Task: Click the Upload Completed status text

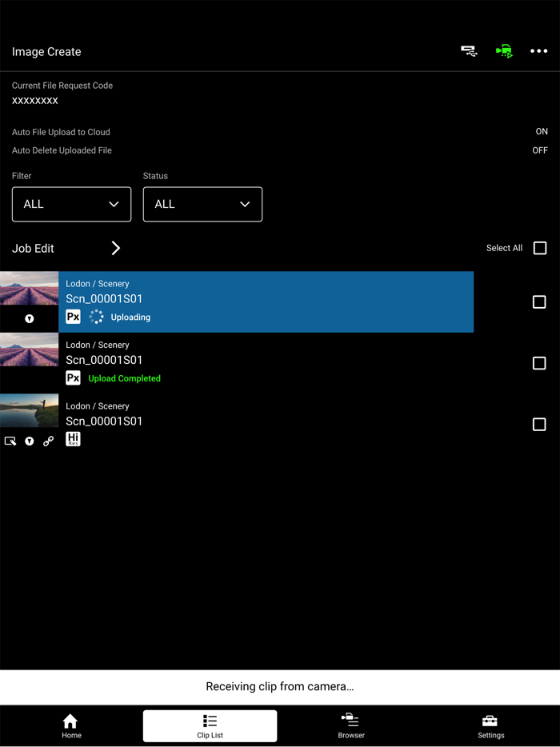Action: point(124,378)
